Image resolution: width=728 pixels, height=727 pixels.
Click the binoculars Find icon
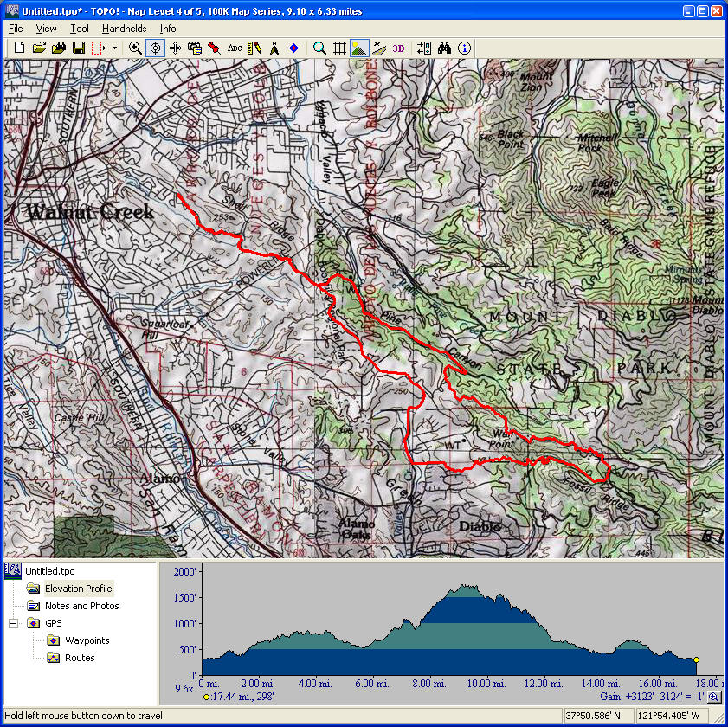(445, 48)
